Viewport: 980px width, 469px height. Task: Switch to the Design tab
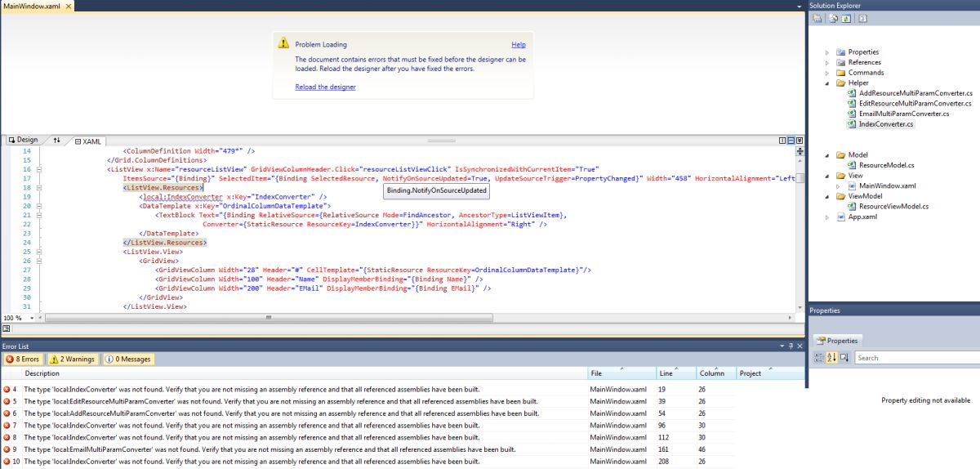pyautogui.click(x=23, y=141)
